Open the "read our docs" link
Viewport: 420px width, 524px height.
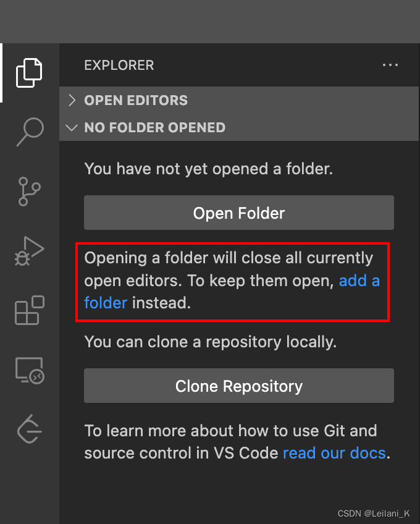click(334, 453)
